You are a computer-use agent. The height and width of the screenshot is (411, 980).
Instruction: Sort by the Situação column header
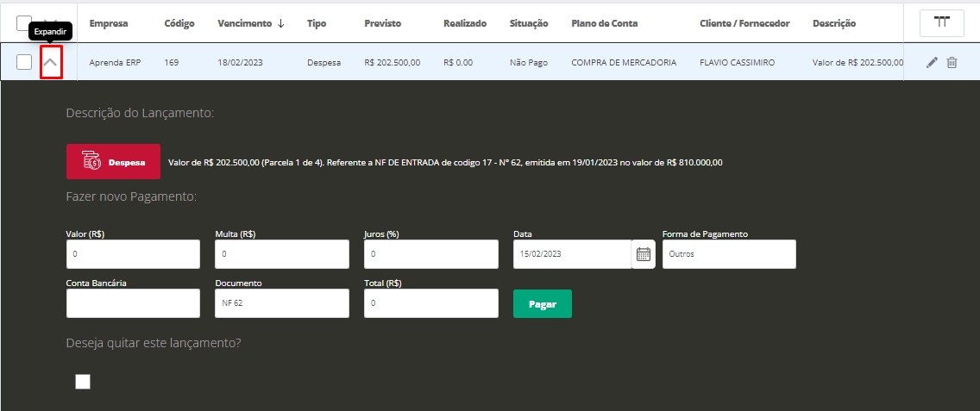(529, 23)
